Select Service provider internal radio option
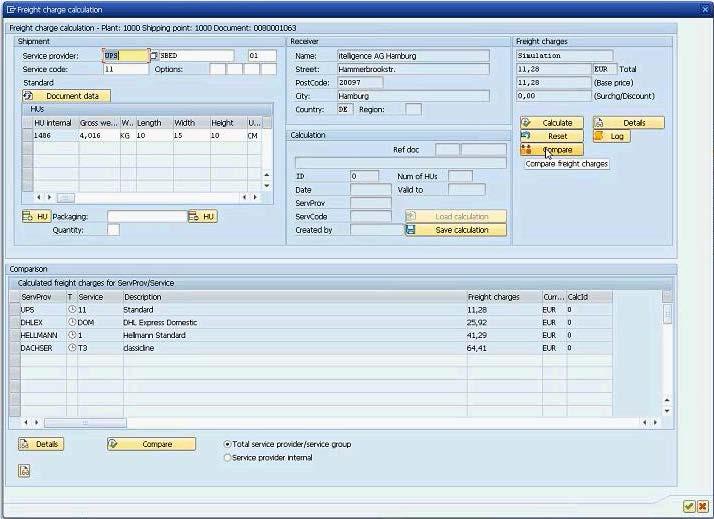This screenshot has width=714, height=519. pyautogui.click(x=227, y=458)
